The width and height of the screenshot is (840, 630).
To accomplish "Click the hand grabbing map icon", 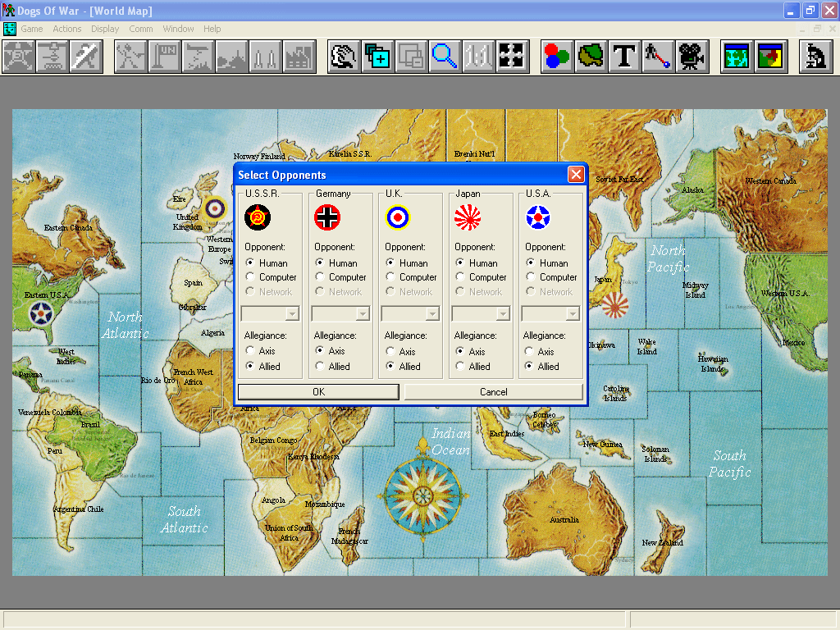I will point(344,57).
